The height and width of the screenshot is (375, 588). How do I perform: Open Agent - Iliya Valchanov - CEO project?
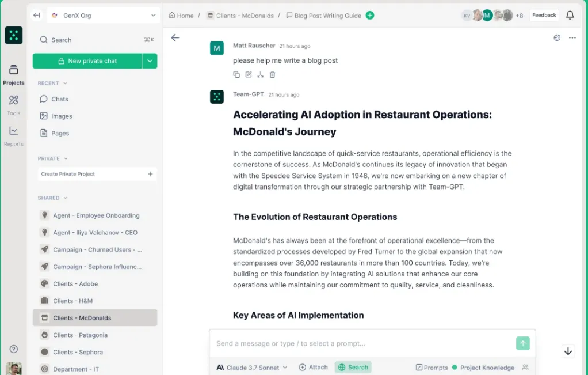click(95, 232)
